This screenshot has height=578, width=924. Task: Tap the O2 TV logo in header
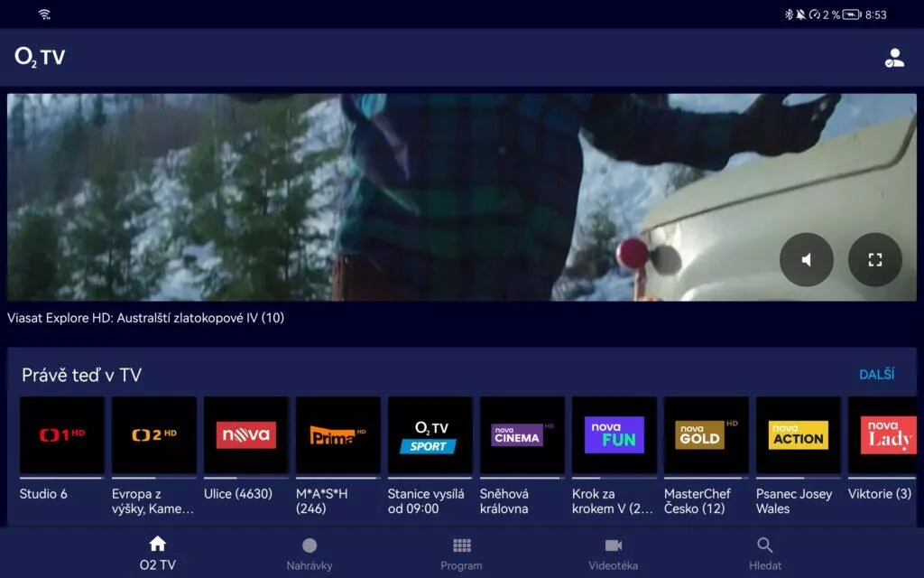coord(40,57)
